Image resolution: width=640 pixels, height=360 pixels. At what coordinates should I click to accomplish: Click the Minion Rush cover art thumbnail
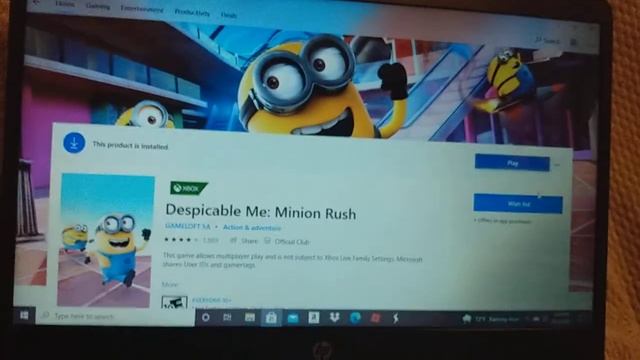click(106, 240)
